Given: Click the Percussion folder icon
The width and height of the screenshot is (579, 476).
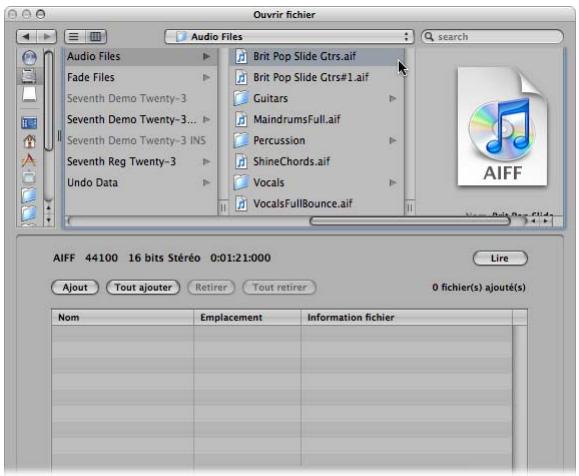Looking at the screenshot, I should pyautogui.click(x=241, y=140).
